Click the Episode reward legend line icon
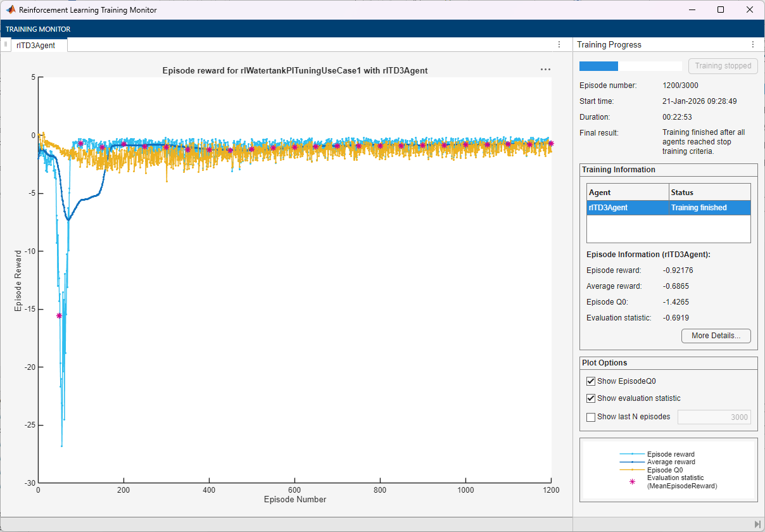This screenshot has height=532, width=765. [632, 454]
